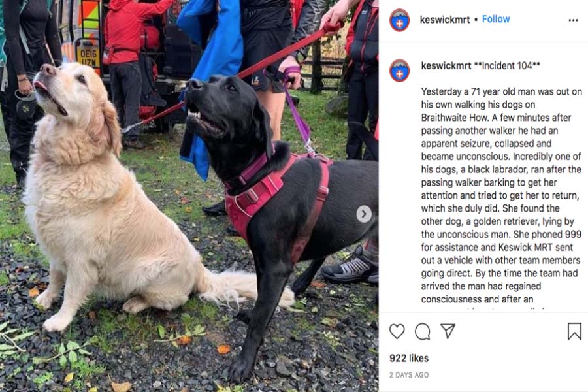Open the keswickmrt username in the post header
This screenshot has height=392, width=588.
pos(445,20)
